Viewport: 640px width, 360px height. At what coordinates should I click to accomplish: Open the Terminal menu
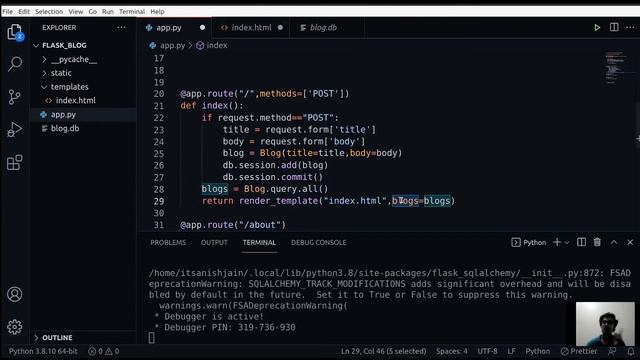[x=132, y=11]
